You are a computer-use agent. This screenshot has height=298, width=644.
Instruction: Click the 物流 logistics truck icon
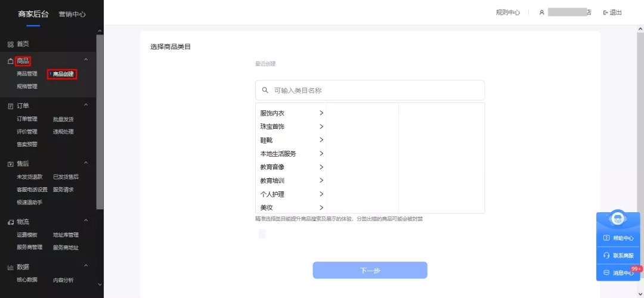point(11,222)
